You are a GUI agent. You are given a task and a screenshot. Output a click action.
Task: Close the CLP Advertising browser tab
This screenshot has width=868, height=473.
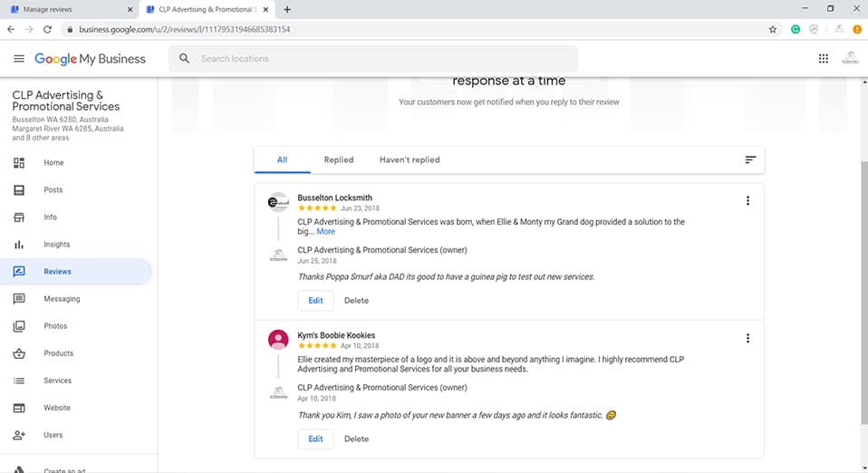coord(265,9)
